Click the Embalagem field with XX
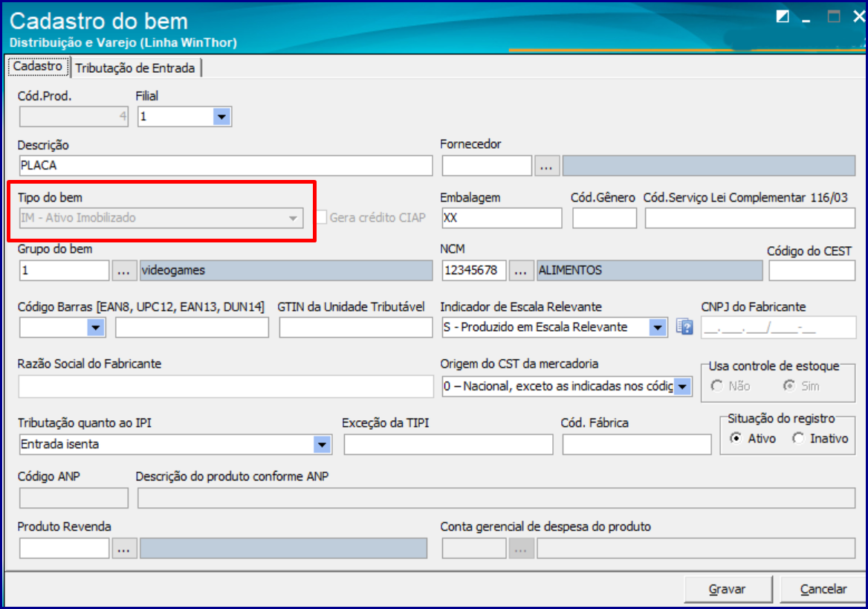868x609 pixels. click(x=502, y=218)
